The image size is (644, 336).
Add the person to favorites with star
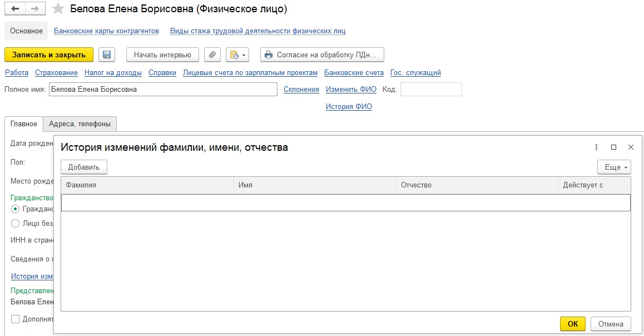pyautogui.click(x=58, y=9)
